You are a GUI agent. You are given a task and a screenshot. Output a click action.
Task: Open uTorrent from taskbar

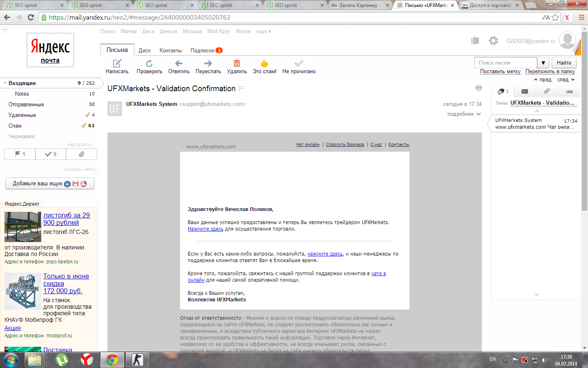62,360
